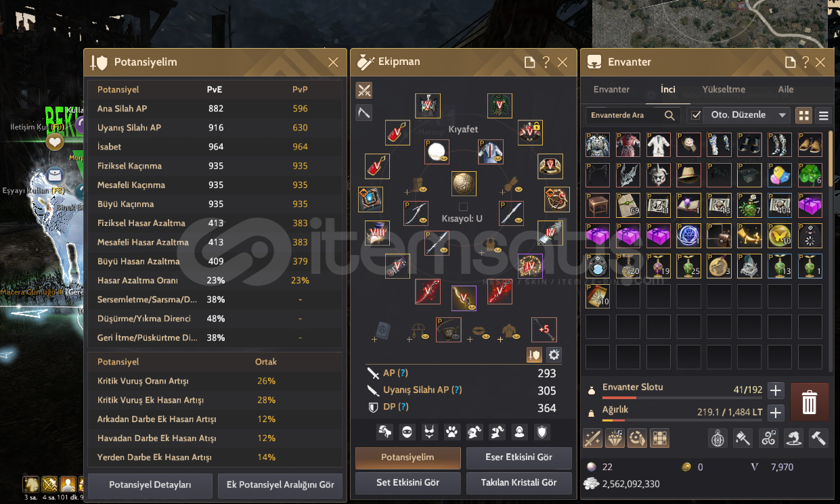Click the shield icon next to gear in Ekipman
840x504 pixels.
coord(534,354)
